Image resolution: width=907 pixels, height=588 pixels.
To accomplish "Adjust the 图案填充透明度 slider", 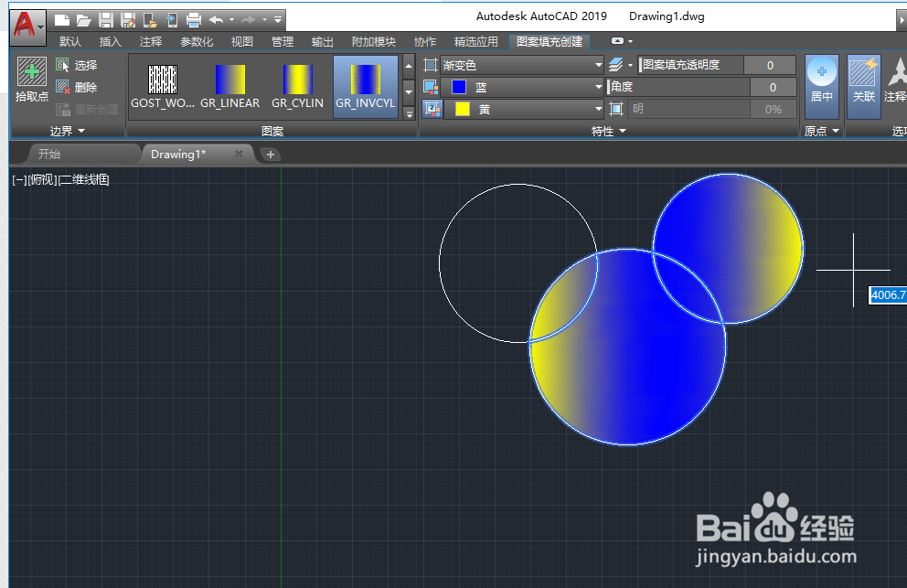I will coord(690,65).
